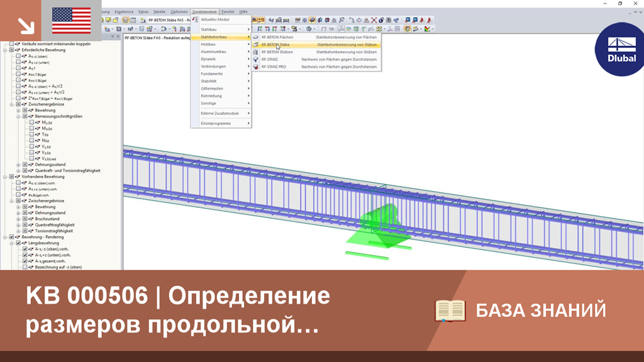The image size is (644, 362).
Task: Collapse Vorhandene Bewehrung tree node
Action: [5, 177]
